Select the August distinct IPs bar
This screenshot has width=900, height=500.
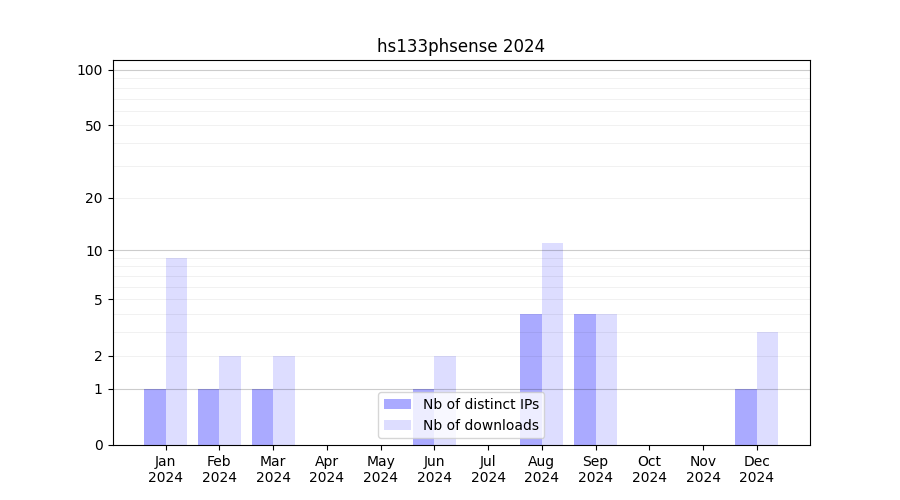(531, 379)
